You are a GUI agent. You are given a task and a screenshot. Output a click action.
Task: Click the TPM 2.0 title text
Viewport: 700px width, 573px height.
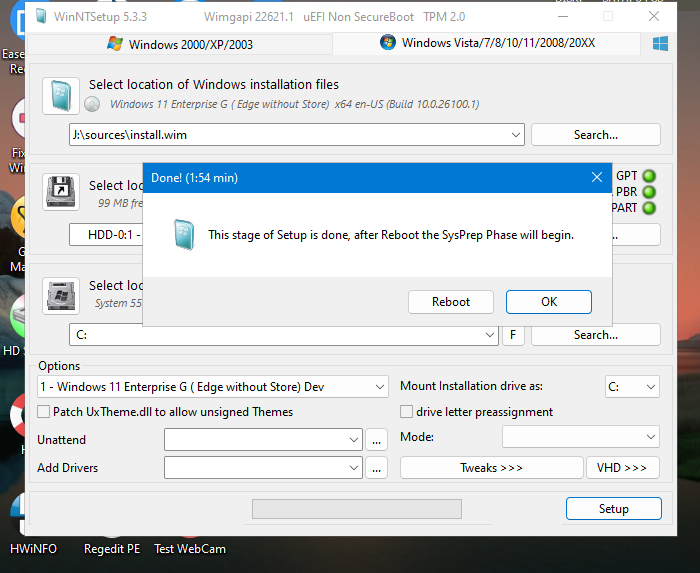click(x=444, y=17)
